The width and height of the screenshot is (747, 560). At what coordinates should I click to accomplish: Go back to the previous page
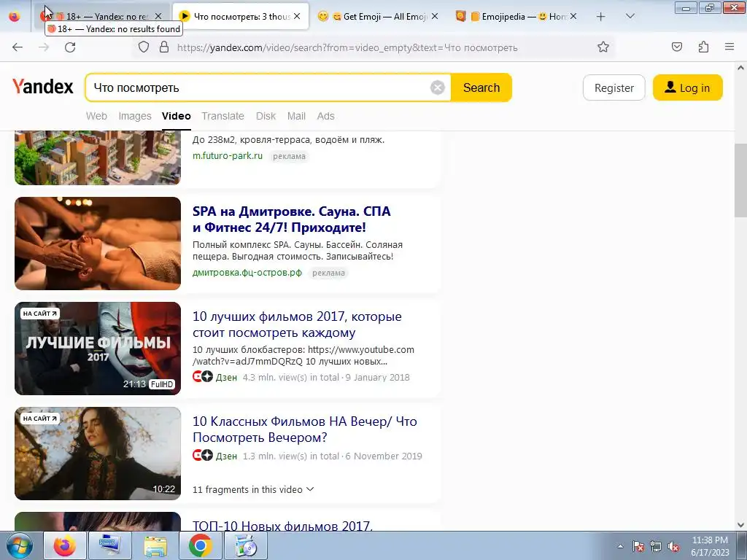pyautogui.click(x=18, y=47)
